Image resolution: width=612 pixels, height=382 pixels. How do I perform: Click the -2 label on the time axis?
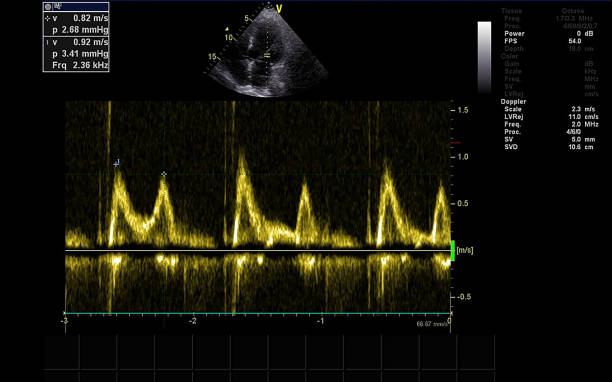[192, 321]
